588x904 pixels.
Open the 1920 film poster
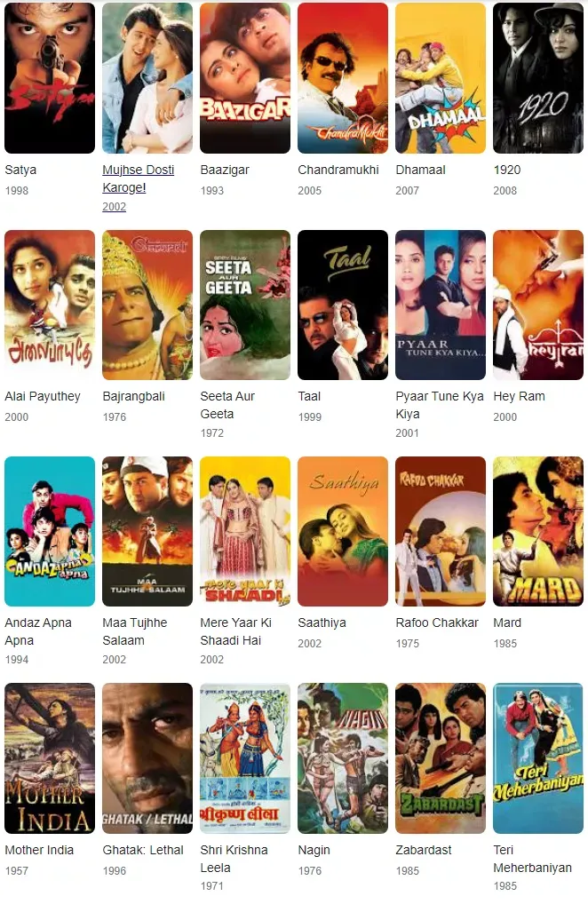coord(538,78)
